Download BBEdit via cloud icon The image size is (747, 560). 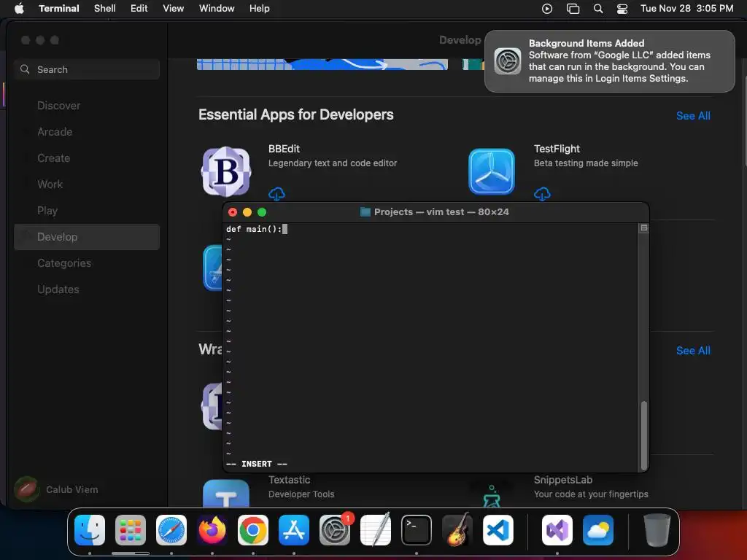[276, 194]
